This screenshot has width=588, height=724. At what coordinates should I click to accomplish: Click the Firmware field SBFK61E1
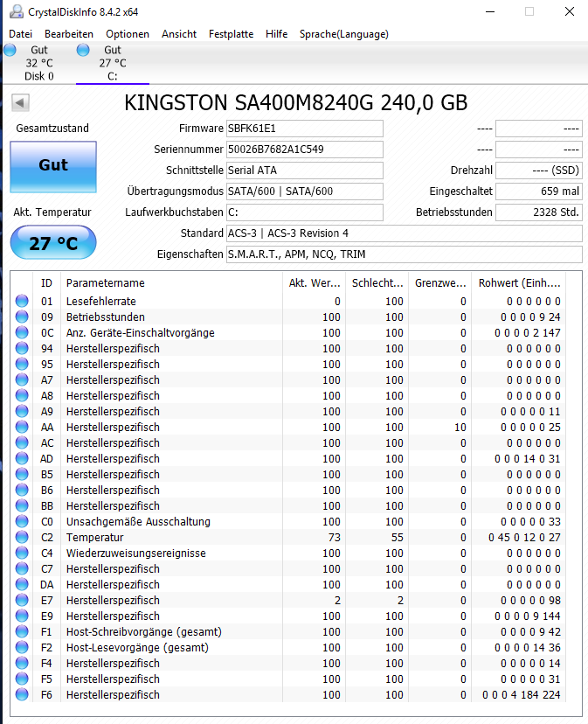pos(305,129)
